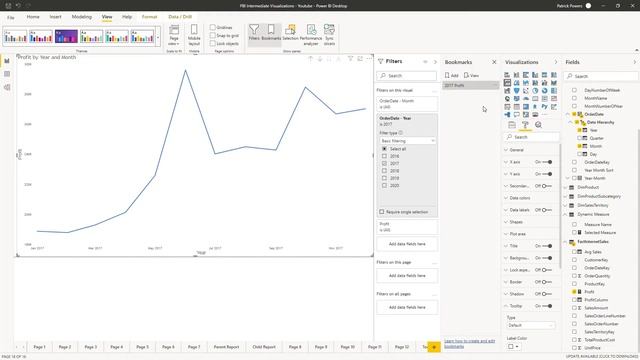Open Learn how to create and edit bookmarks link
The width and height of the screenshot is (640, 360).
(469, 343)
